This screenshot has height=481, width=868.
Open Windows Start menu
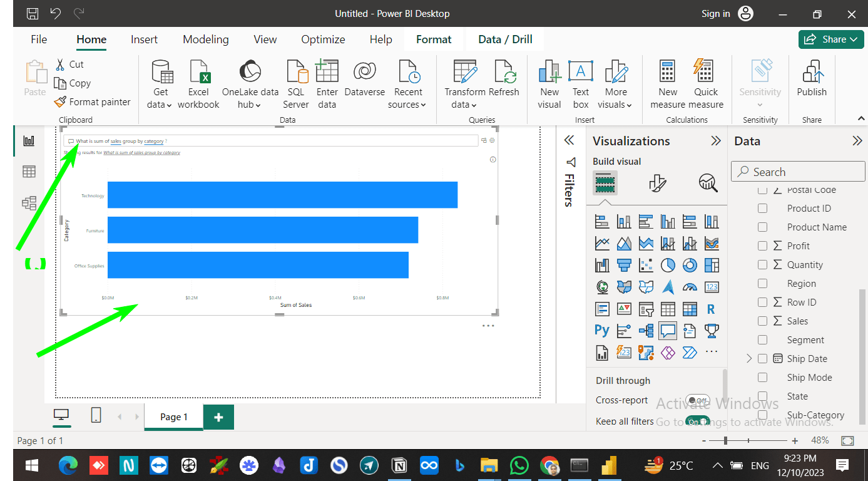pyautogui.click(x=31, y=465)
